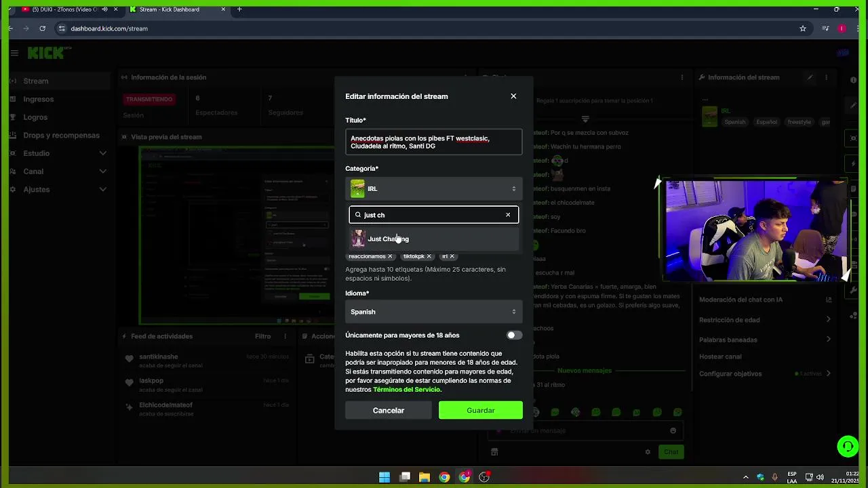Expand the Ajustes sidebar section

click(58, 189)
